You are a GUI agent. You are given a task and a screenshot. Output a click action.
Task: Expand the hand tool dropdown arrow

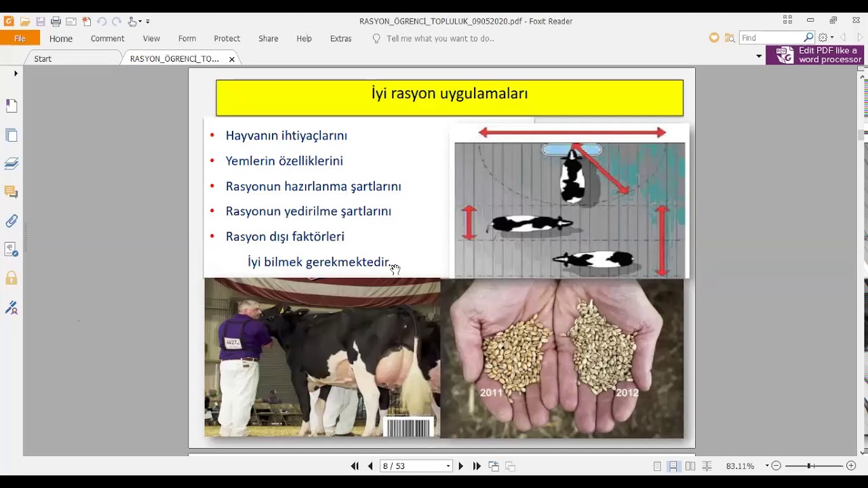click(x=140, y=22)
